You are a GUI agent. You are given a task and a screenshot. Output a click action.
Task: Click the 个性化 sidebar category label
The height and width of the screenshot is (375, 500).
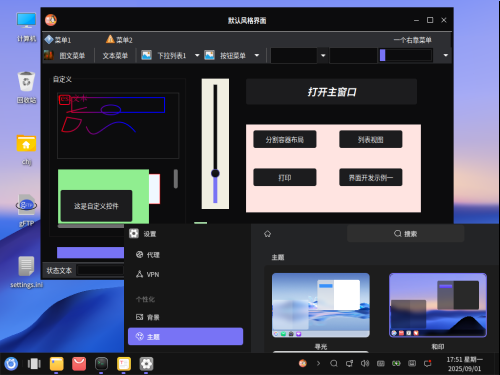click(x=145, y=299)
